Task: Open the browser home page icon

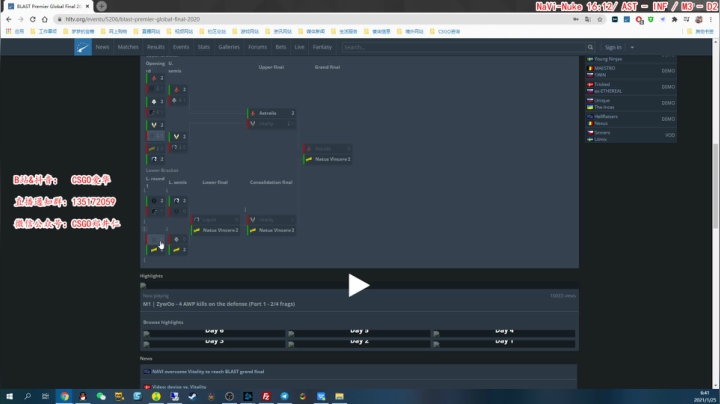Action: pyautogui.click(x=45, y=19)
